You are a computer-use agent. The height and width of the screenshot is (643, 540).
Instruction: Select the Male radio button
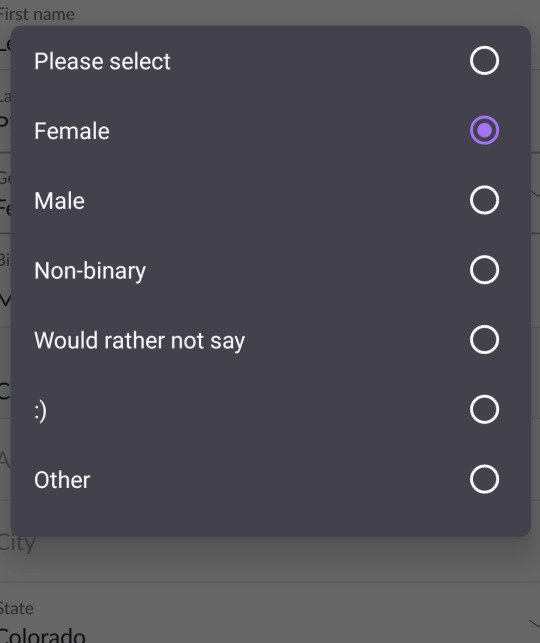click(484, 200)
